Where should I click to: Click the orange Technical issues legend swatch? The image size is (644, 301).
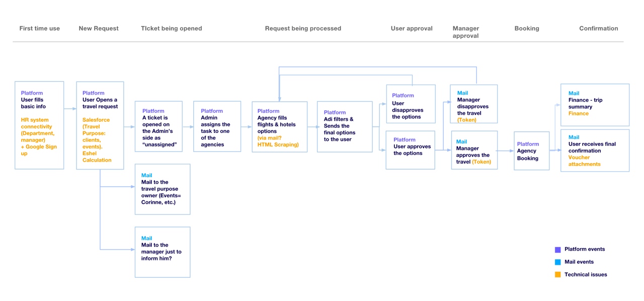557,275
